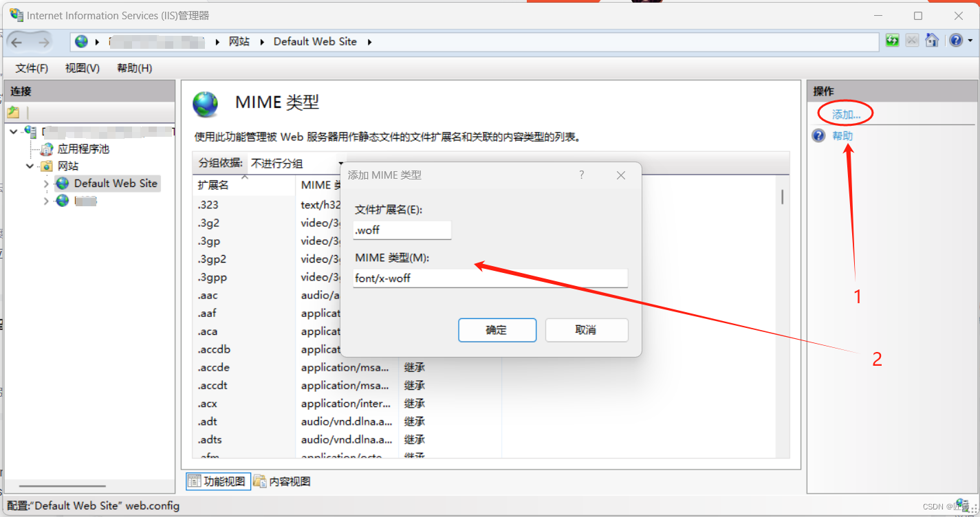980x517 pixels.
Task: Click the file extension input field
Action: click(402, 230)
